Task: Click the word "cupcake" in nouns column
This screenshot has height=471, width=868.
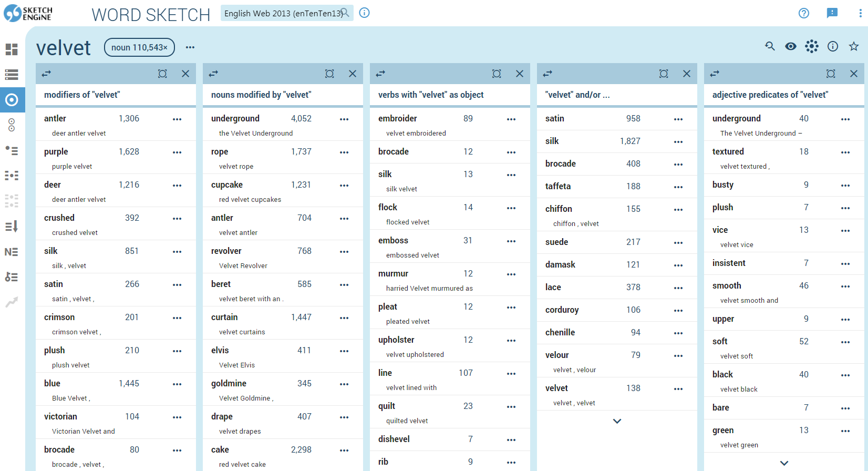Action: click(227, 185)
